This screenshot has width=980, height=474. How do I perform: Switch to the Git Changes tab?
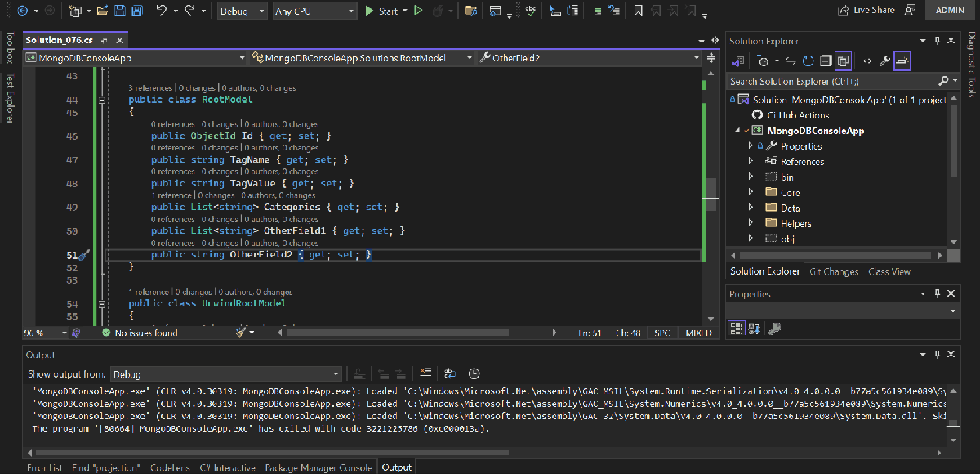tap(834, 271)
